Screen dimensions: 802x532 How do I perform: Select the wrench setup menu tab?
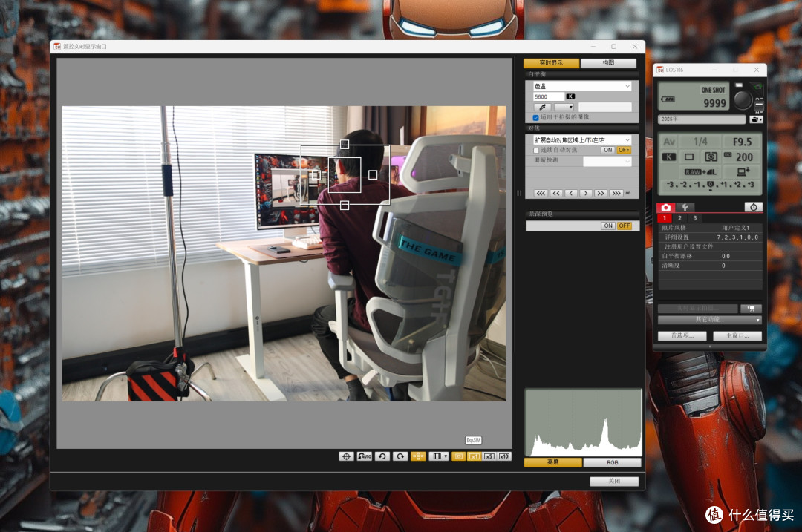click(685, 208)
